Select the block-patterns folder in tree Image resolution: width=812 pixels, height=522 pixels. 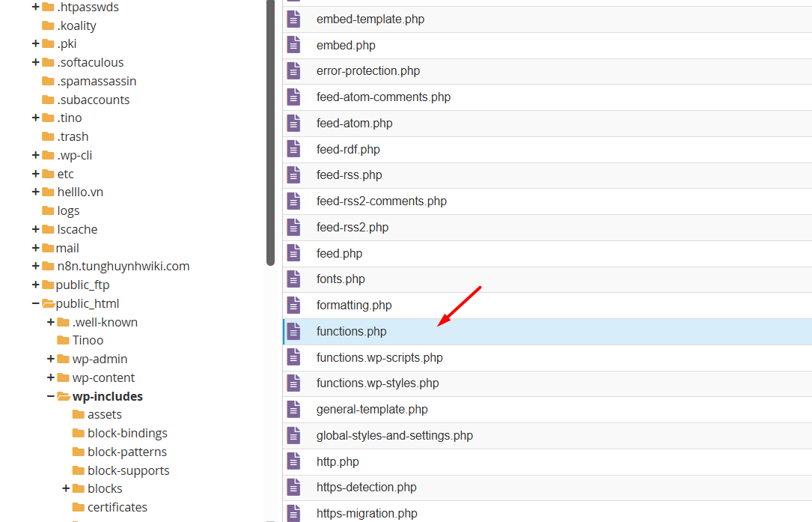[x=126, y=452]
